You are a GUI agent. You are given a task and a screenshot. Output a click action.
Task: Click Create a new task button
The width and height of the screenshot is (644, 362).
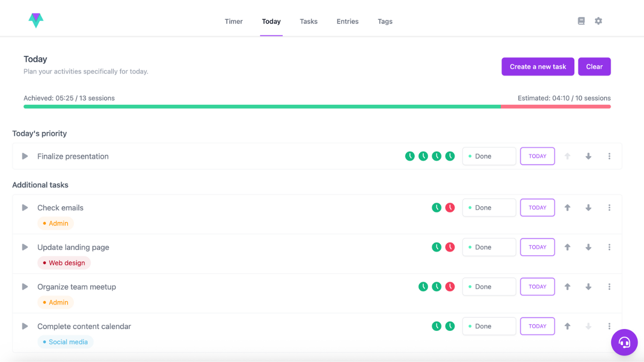(x=538, y=67)
